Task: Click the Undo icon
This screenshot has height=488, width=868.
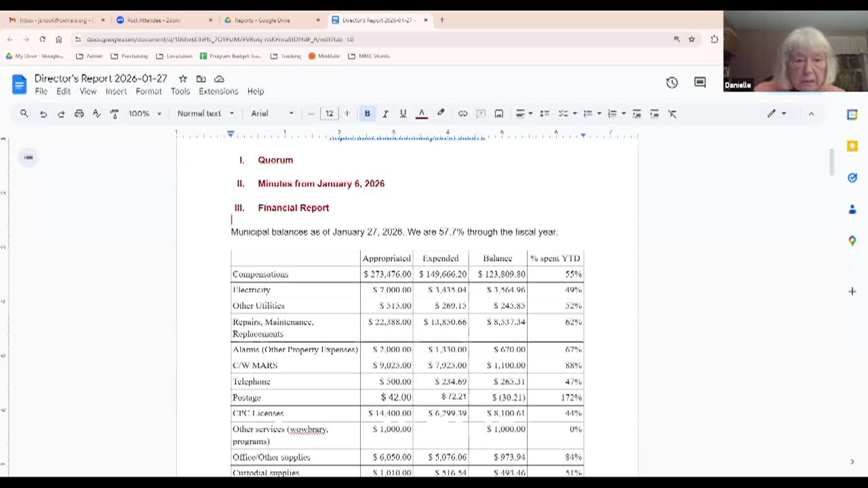Action: coord(43,114)
